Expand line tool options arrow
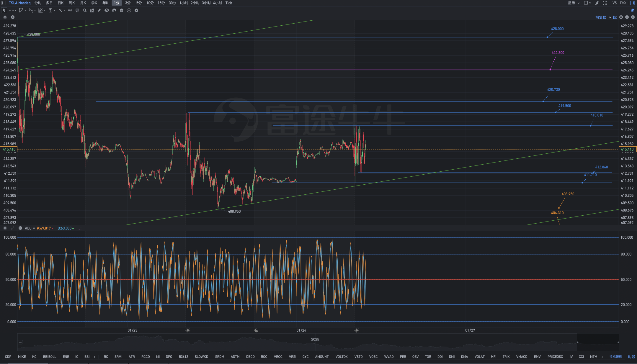 15,10
